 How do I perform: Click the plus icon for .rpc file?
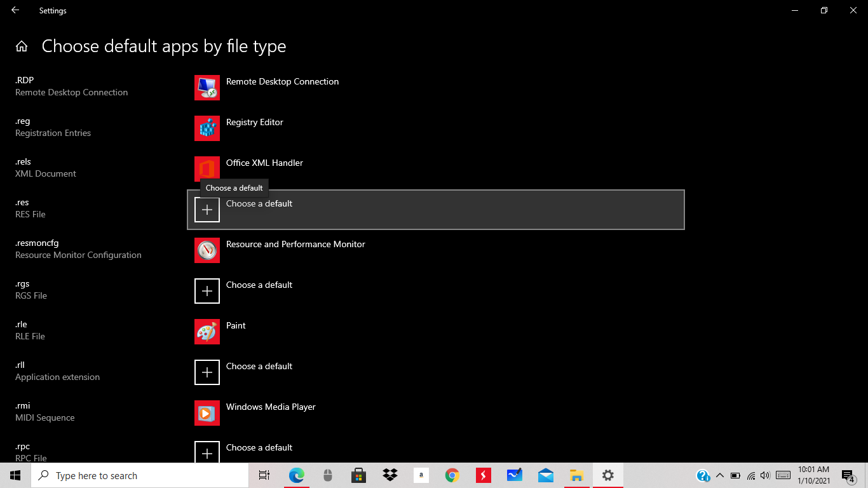point(207,452)
